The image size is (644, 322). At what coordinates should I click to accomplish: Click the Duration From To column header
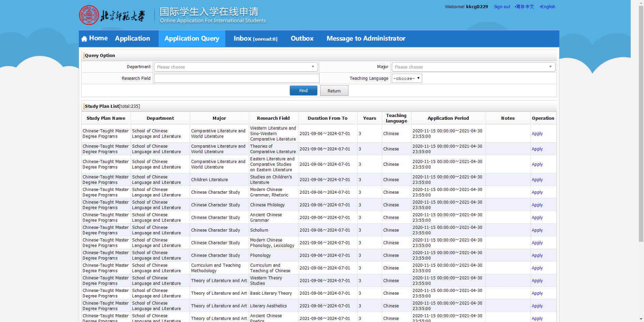pyautogui.click(x=327, y=118)
